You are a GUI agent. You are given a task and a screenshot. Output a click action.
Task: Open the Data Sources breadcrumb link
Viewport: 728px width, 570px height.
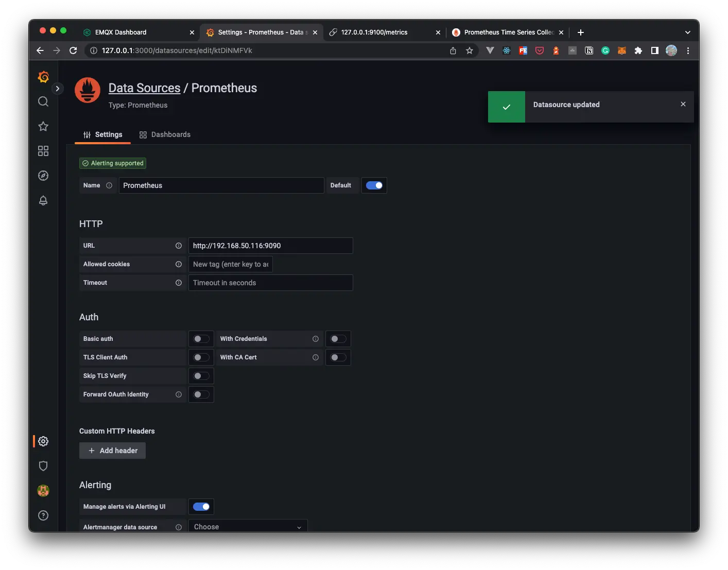144,88
